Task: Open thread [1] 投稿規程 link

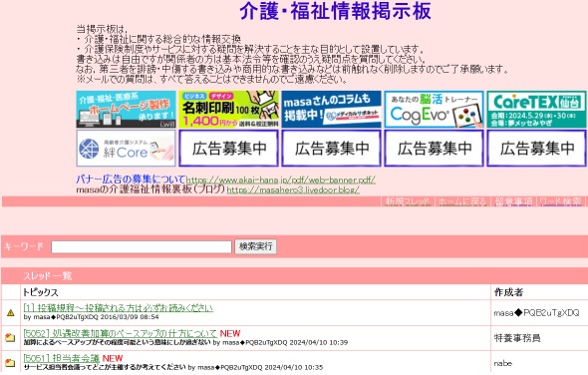Action: click(x=119, y=308)
